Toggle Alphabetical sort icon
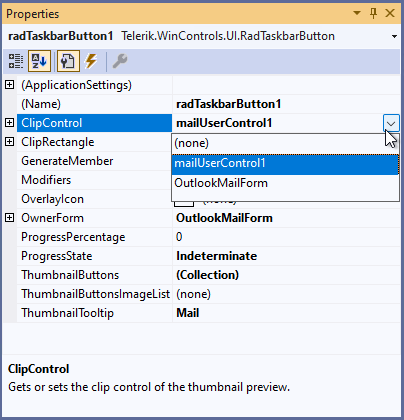 coord(39,61)
